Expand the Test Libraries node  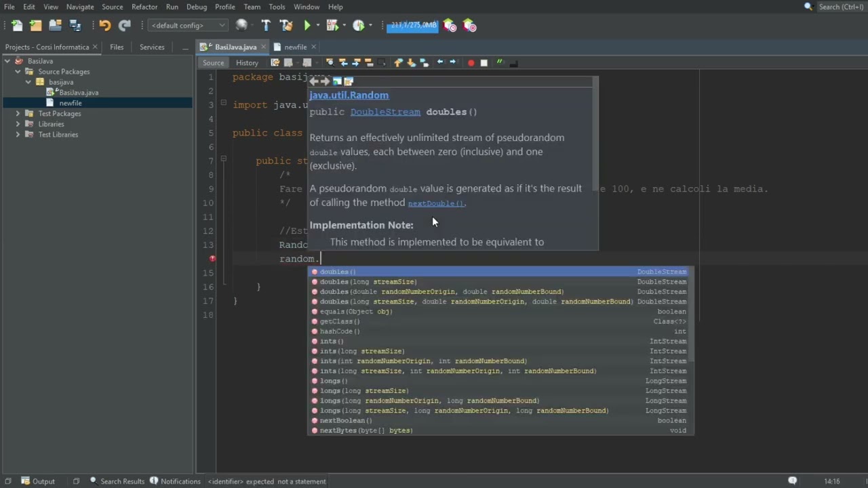(18, 134)
